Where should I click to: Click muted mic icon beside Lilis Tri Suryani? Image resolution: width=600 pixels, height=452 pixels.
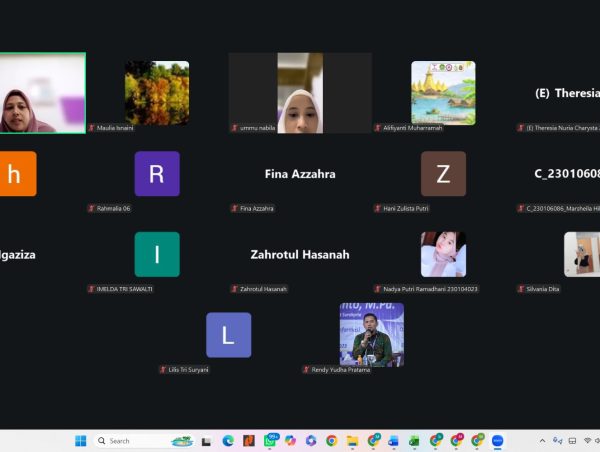163,369
